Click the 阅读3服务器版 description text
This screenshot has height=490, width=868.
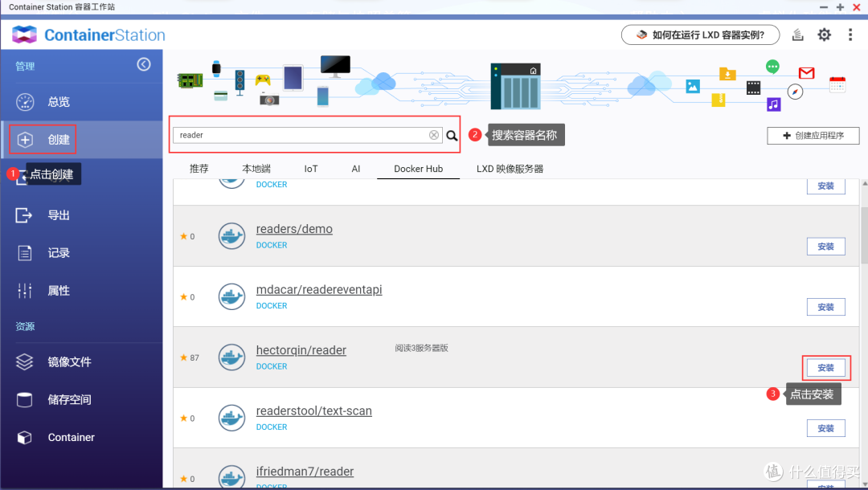point(421,348)
